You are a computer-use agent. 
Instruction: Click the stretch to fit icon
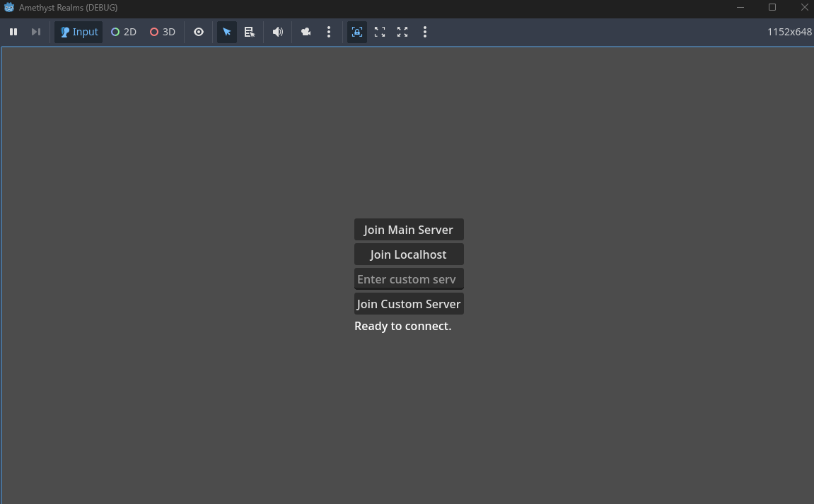(402, 33)
